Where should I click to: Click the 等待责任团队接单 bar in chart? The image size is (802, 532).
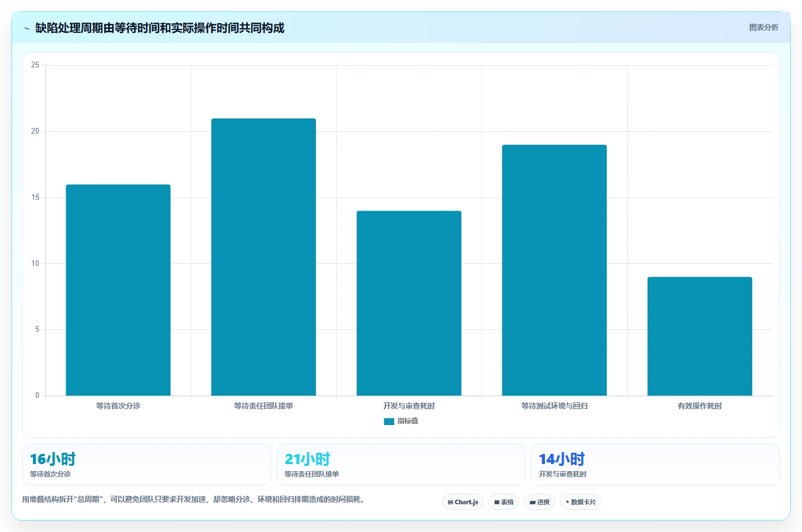[x=264, y=257]
